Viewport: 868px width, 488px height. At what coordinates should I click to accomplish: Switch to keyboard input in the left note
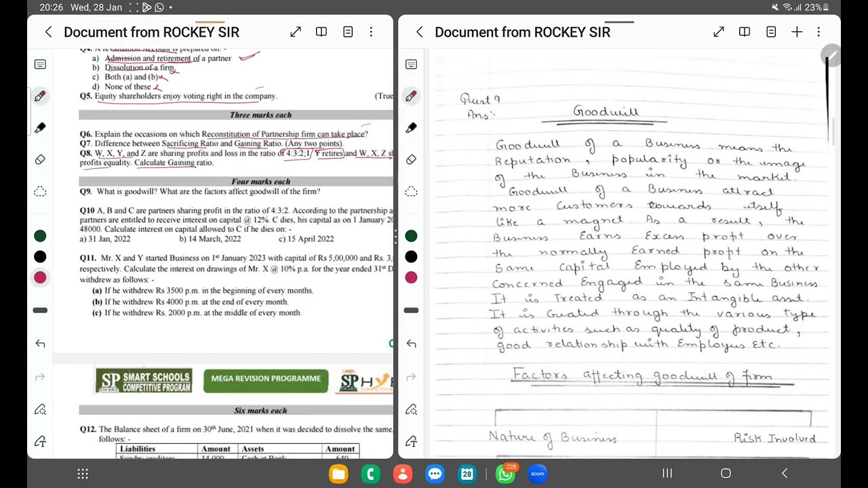click(x=40, y=64)
